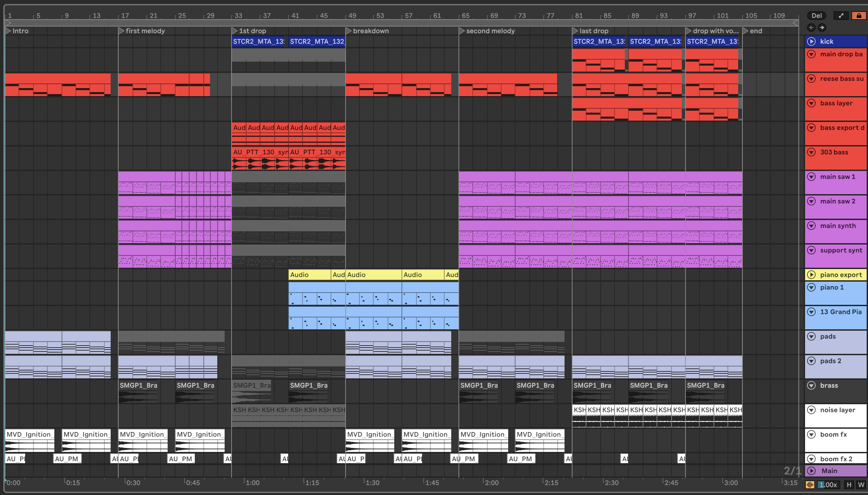Fold the bass export track

[812, 128]
